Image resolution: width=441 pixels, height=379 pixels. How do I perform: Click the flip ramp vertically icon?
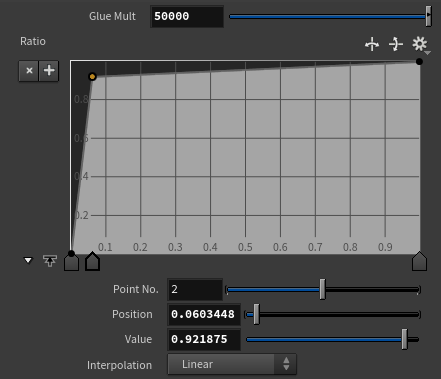pyautogui.click(x=396, y=44)
